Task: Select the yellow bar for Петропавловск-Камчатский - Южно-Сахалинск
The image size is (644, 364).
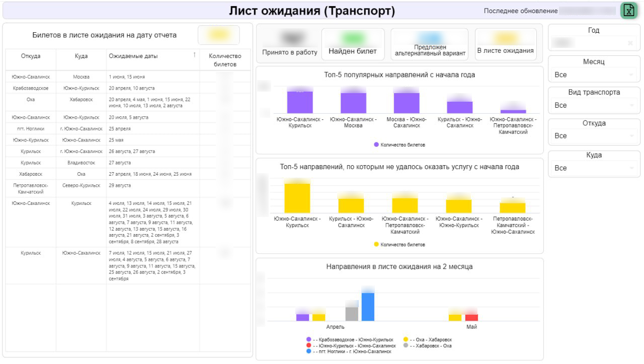Action: 513,208
